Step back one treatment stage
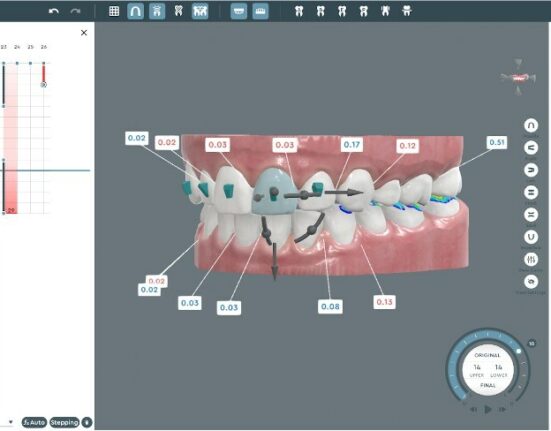Viewport: 551px width, 431px height. point(474,409)
